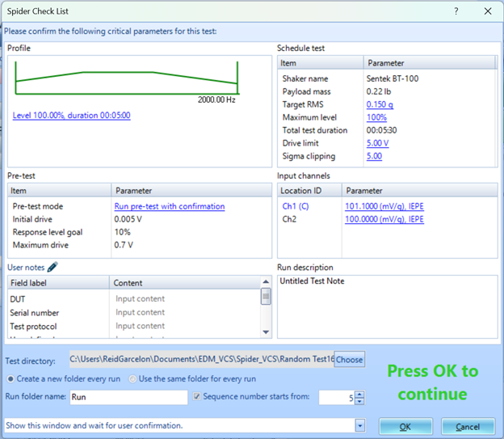Increase the sequence number with up arrow
This screenshot has height=439, width=504.
[x=359, y=394]
